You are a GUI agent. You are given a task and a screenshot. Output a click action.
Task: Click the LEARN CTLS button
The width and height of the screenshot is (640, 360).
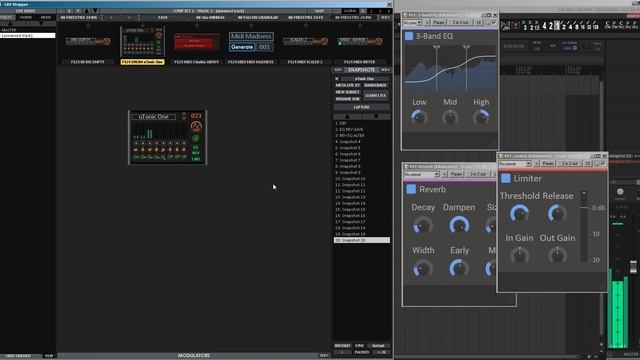pos(376,96)
